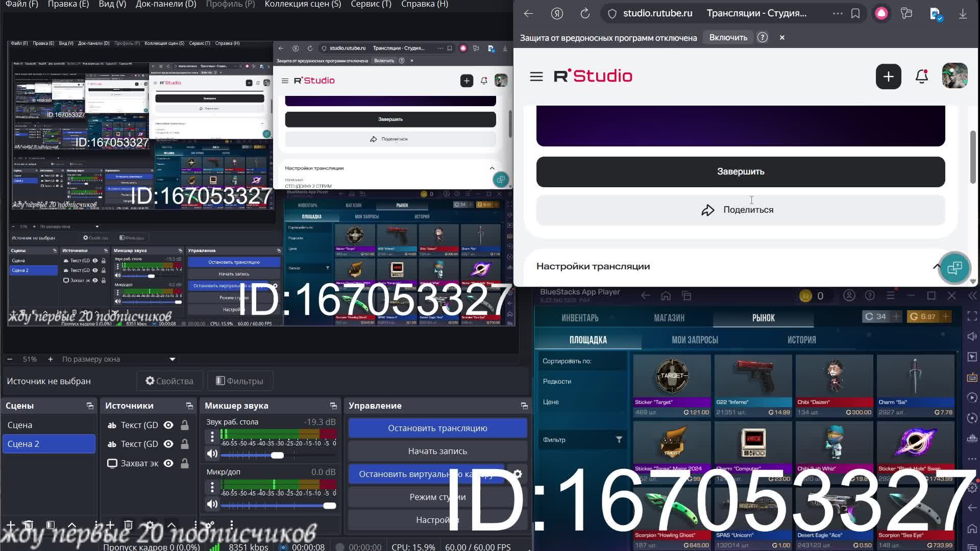The height and width of the screenshot is (551, 980).
Task: Adjust the Звук раб. стола volume slider
Action: pos(277,455)
